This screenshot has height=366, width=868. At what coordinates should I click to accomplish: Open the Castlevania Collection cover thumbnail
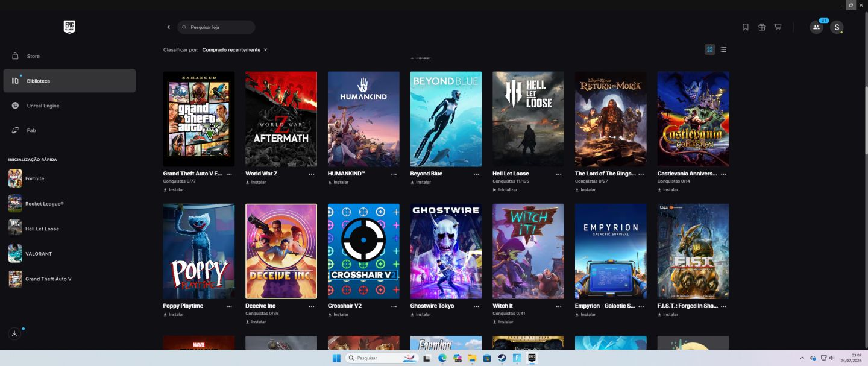[x=693, y=119]
